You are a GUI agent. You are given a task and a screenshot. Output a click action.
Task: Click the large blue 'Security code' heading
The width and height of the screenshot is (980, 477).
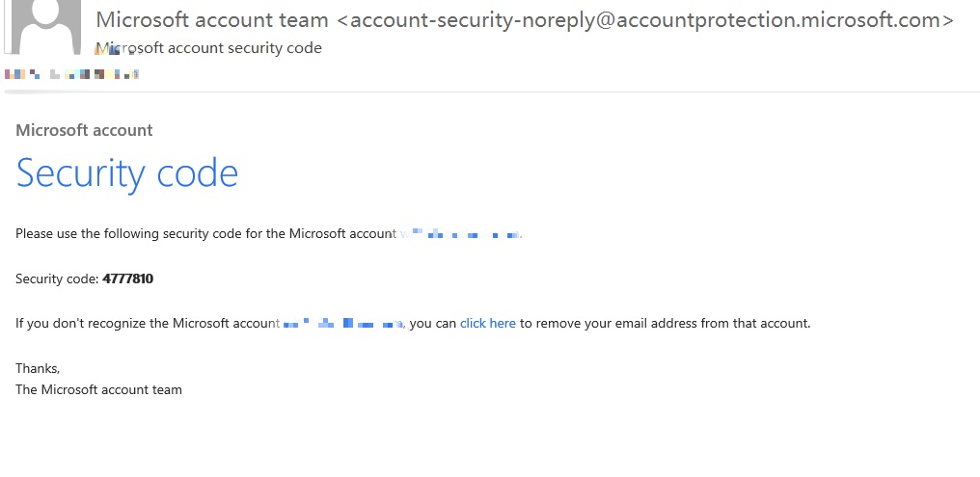[x=127, y=172]
